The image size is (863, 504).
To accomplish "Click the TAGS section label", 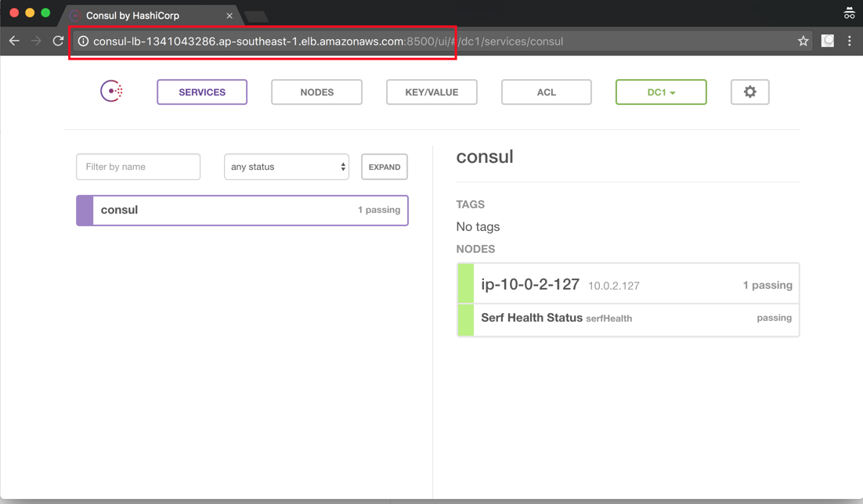I will pos(470,204).
